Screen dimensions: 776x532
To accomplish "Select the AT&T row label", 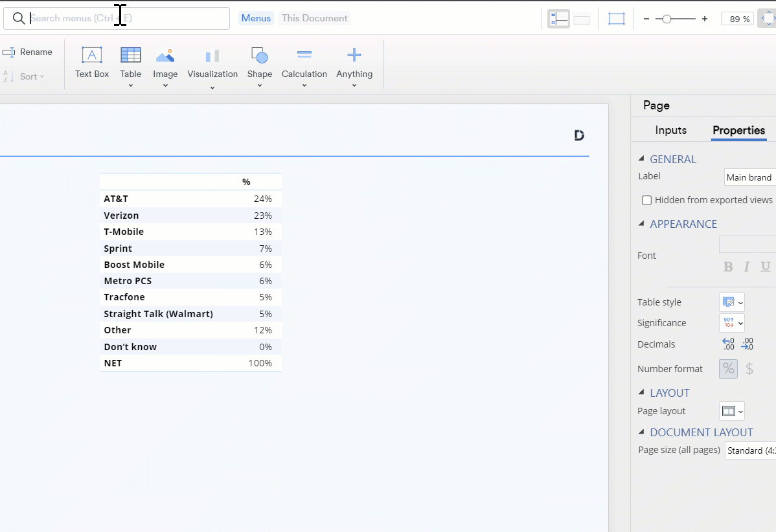I will (x=116, y=199).
